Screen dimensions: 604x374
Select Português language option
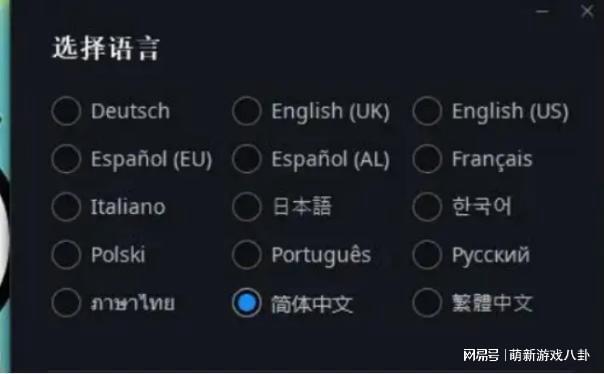pyautogui.click(x=247, y=255)
